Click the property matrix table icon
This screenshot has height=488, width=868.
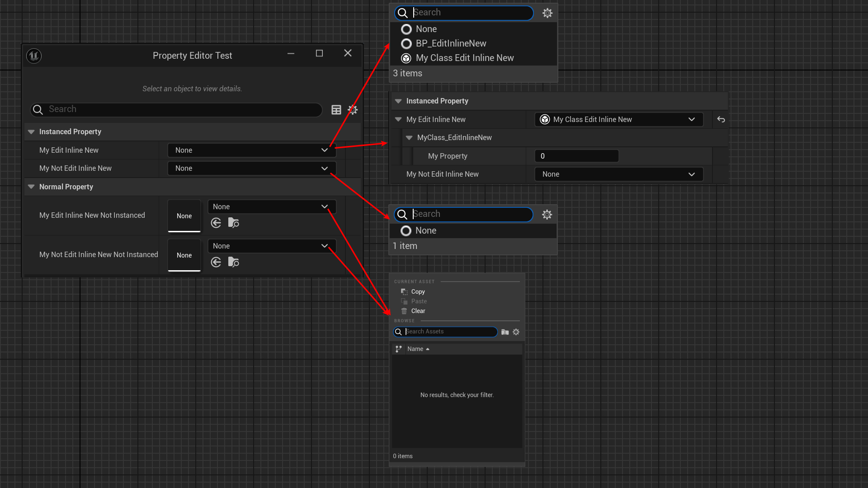pyautogui.click(x=336, y=110)
